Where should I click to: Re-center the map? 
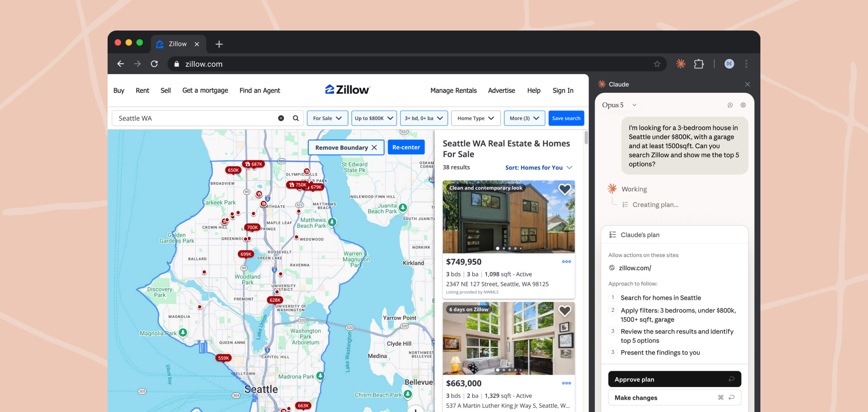click(x=406, y=147)
